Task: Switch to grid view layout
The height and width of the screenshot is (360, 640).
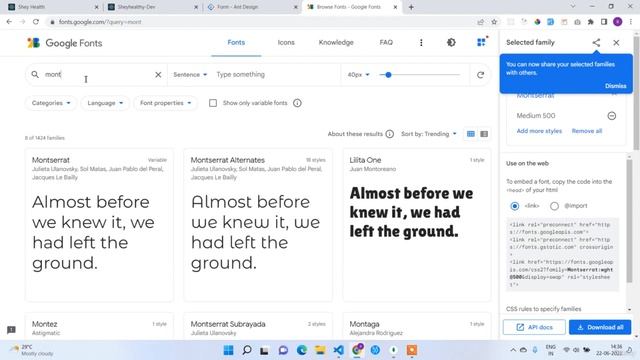Action: coord(471,134)
